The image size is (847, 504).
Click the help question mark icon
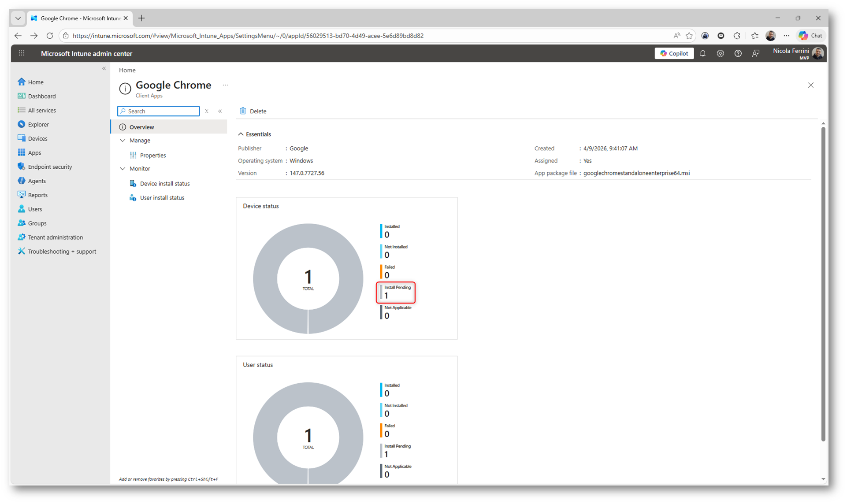(x=738, y=53)
